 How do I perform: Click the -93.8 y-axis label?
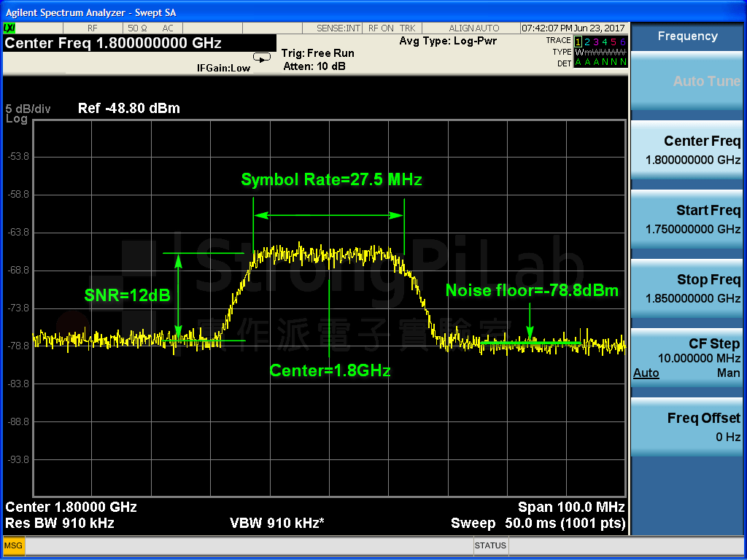coord(18,459)
